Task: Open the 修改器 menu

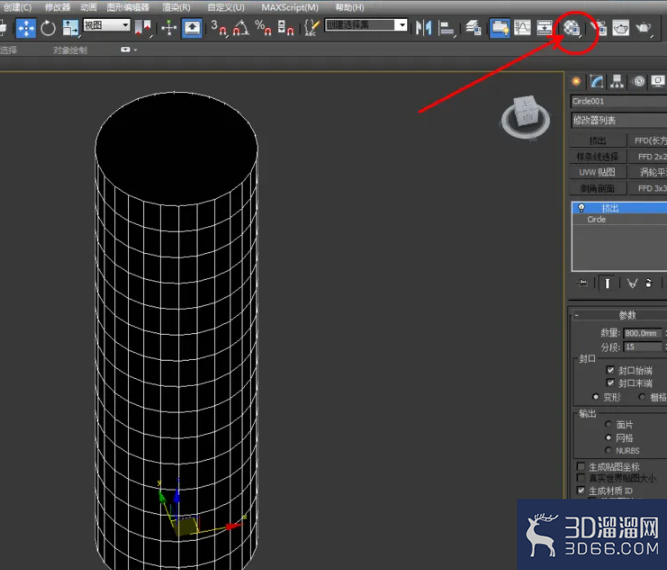Action: tap(57, 7)
